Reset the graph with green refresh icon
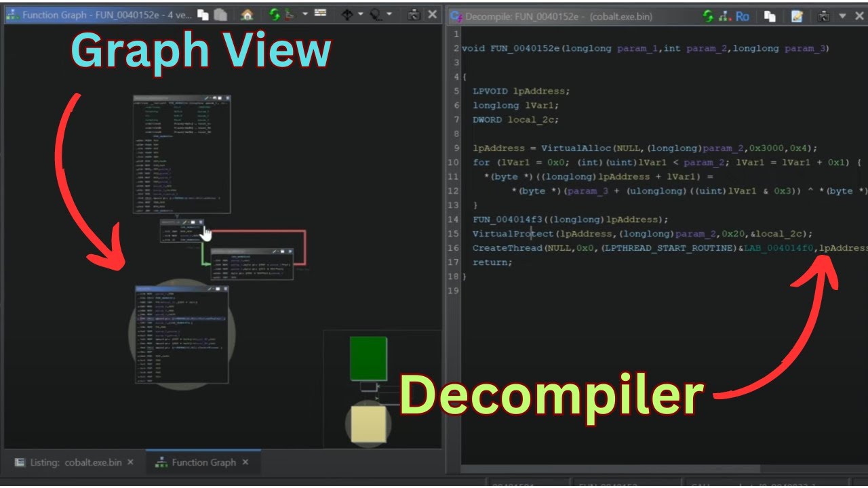Image resolution: width=868 pixels, height=488 pixels. [275, 14]
